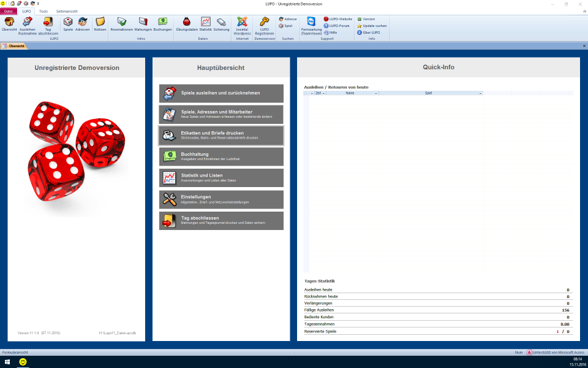Open the Statistik ribbon icon
The width and height of the screenshot is (588, 368).
coord(206,24)
